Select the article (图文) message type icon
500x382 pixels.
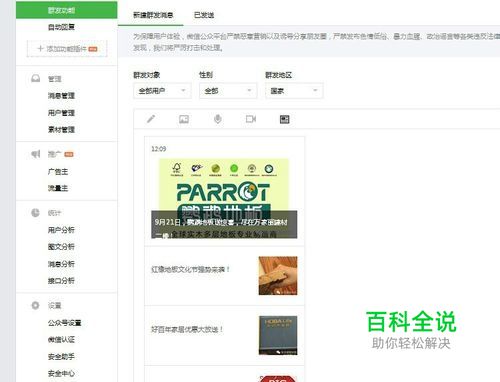[284, 119]
